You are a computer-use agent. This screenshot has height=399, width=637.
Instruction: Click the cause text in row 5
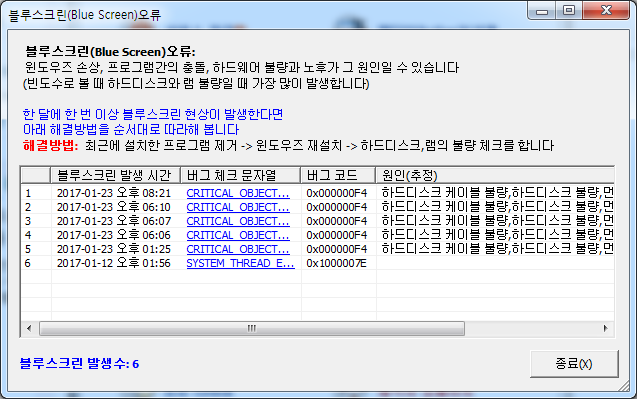point(497,249)
